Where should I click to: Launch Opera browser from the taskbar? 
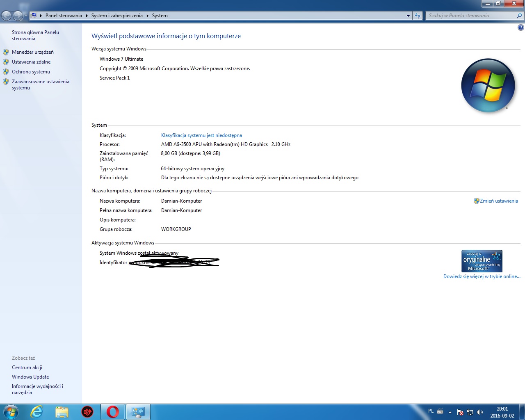[x=113, y=412]
